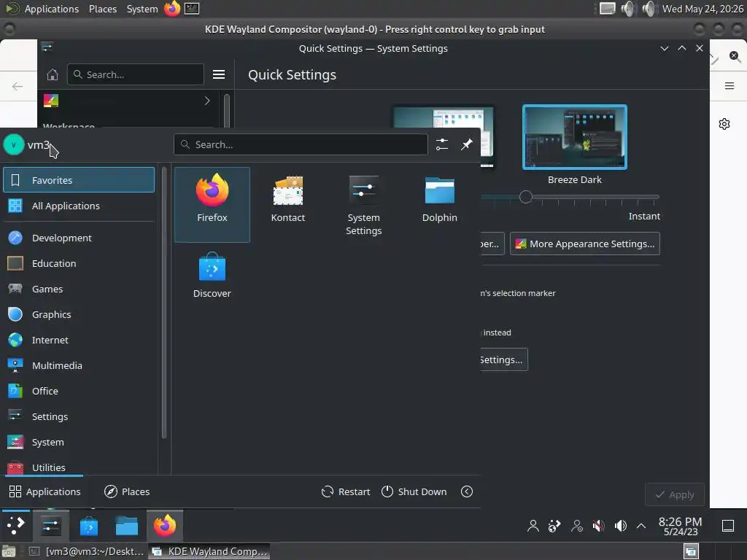Click System Settings icon in the Plasma taskbar
The height and width of the screenshot is (560, 747).
pos(50,526)
